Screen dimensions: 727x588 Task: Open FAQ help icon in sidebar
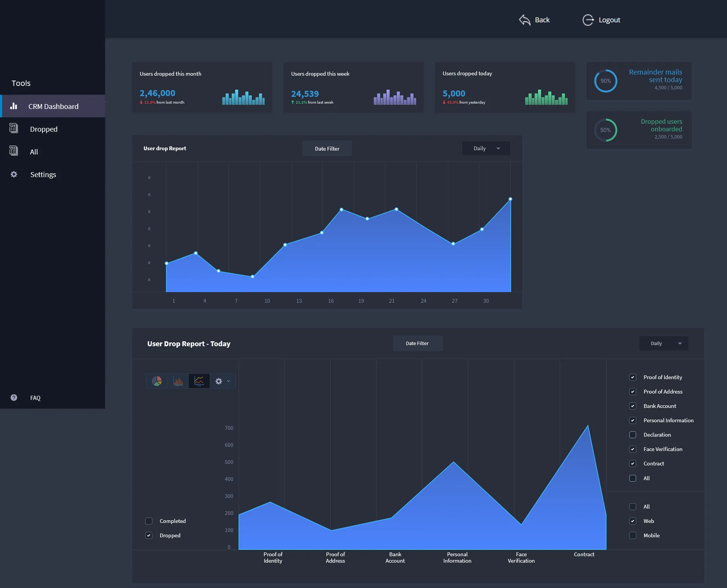[x=14, y=398]
